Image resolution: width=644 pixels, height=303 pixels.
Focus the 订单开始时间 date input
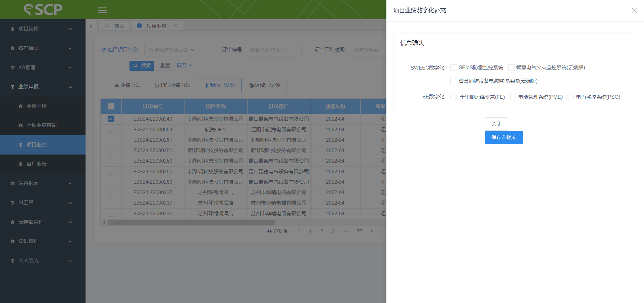[368, 50]
